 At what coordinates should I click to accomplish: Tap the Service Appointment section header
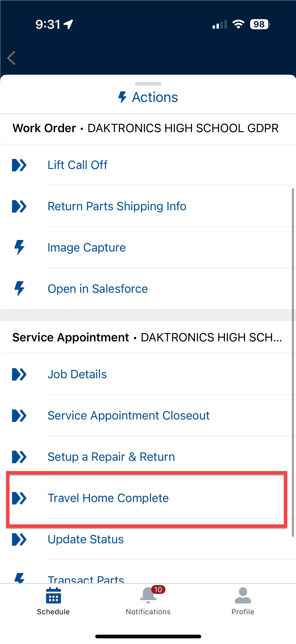(147, 337)
